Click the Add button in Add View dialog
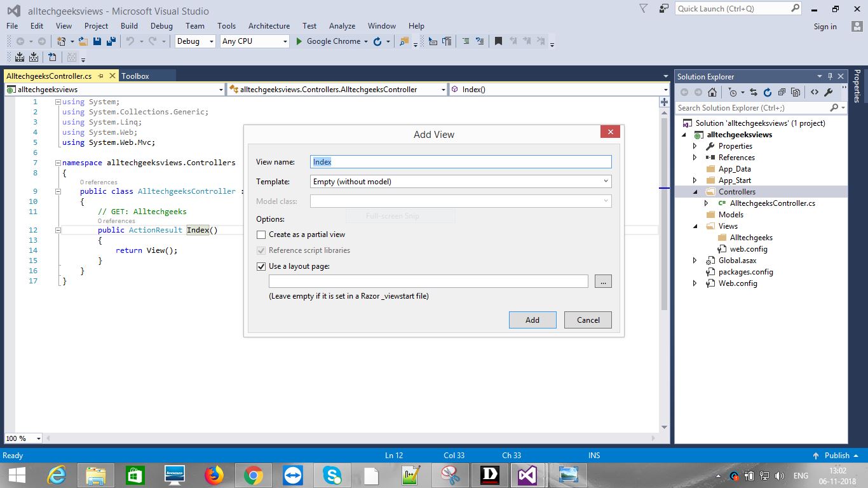This screenshot has width=868, height=488. (532, 320)
